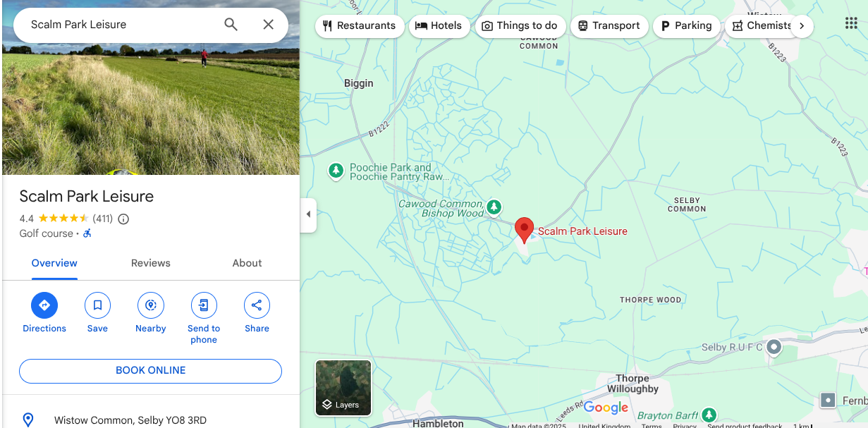Screen dimensions: 868x428
Task: Click the Send to phone icon
Action: (204, 305)
